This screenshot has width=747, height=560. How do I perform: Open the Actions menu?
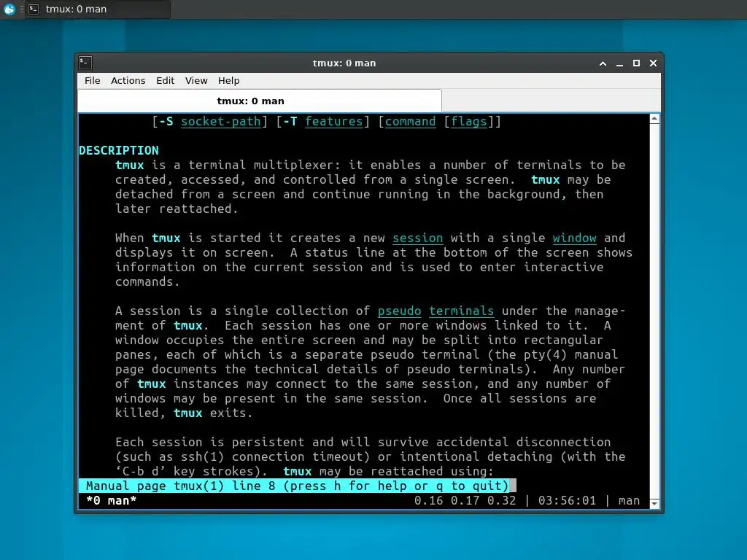coord(128,80)
